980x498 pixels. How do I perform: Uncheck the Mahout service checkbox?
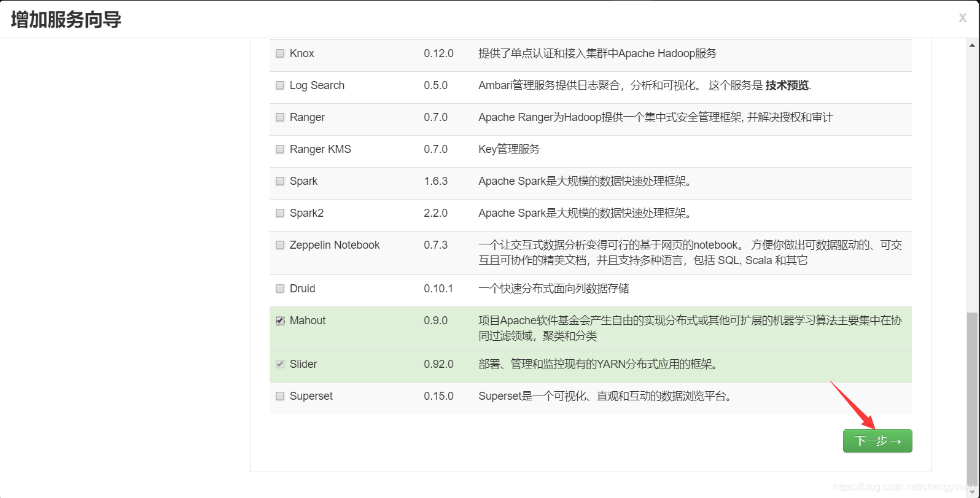pyautogui.click(x=280, y=321)
